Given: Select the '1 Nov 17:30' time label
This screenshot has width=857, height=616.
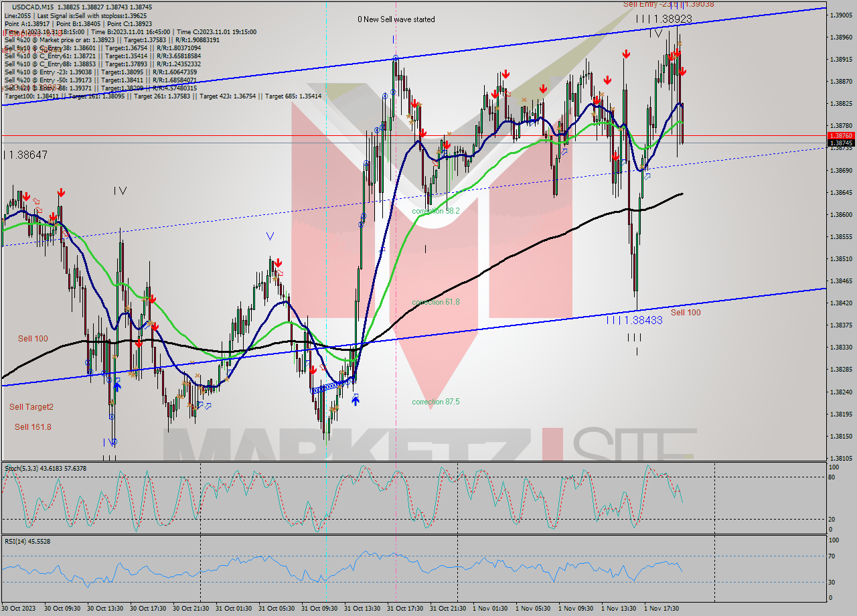Looking at the screenshot, I should pos(661,609).
